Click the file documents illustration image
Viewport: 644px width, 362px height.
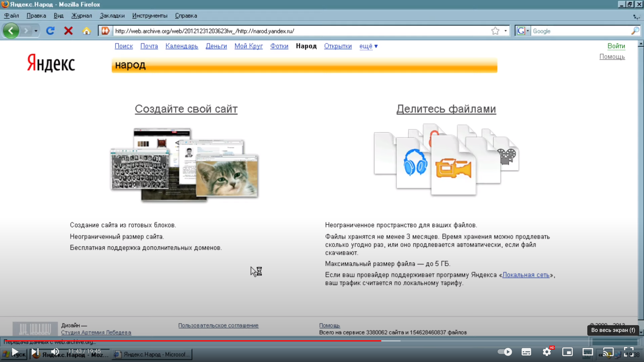pos(446,159)
